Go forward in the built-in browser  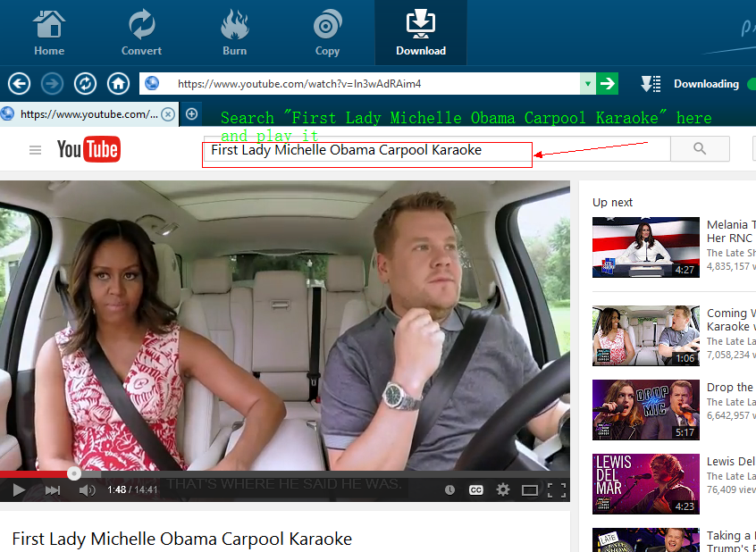52,83
